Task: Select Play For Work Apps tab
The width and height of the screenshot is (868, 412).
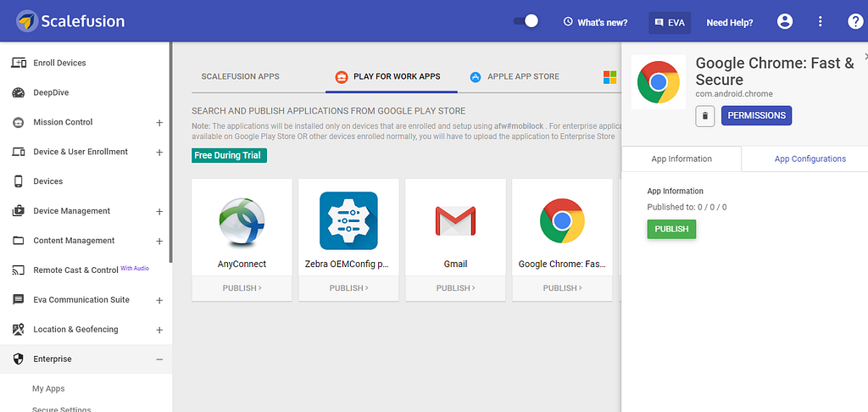Action: pos(392,76)
